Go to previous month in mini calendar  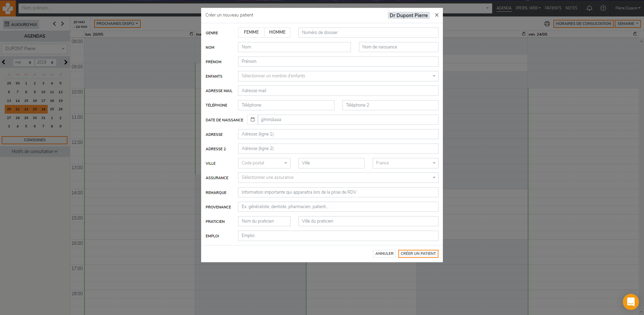coord(4,62)
